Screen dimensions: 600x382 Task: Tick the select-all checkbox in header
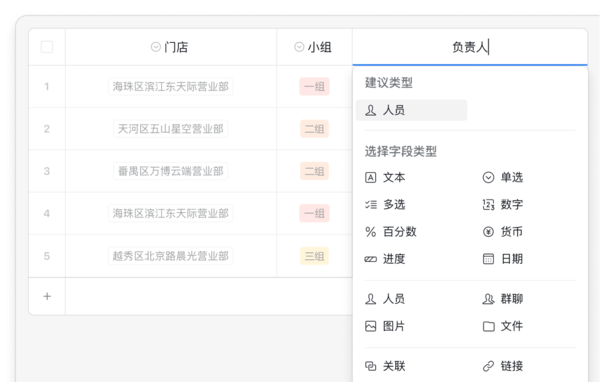47,47
